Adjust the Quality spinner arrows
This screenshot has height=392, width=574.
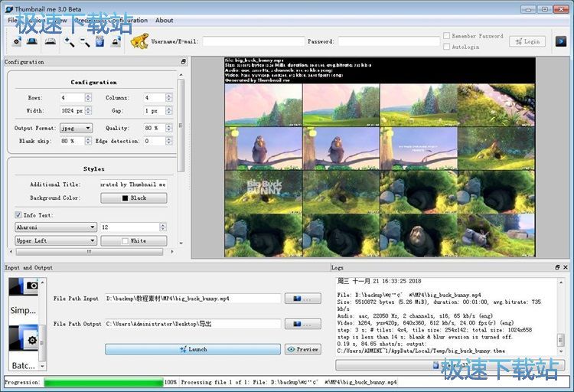tap(168, 128)
